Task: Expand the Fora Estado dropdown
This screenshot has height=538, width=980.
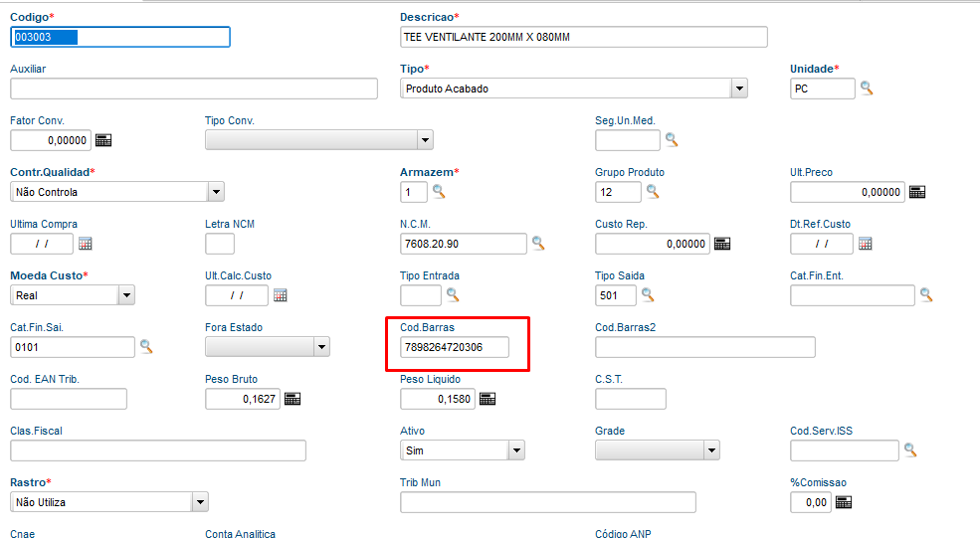Action: point(321,347)
